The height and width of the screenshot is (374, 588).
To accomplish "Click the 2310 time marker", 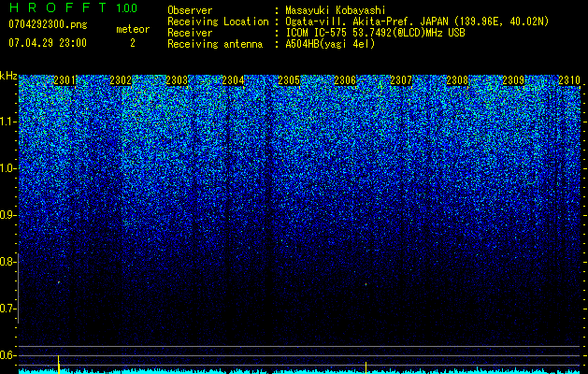I will click(x=569, y=80).
